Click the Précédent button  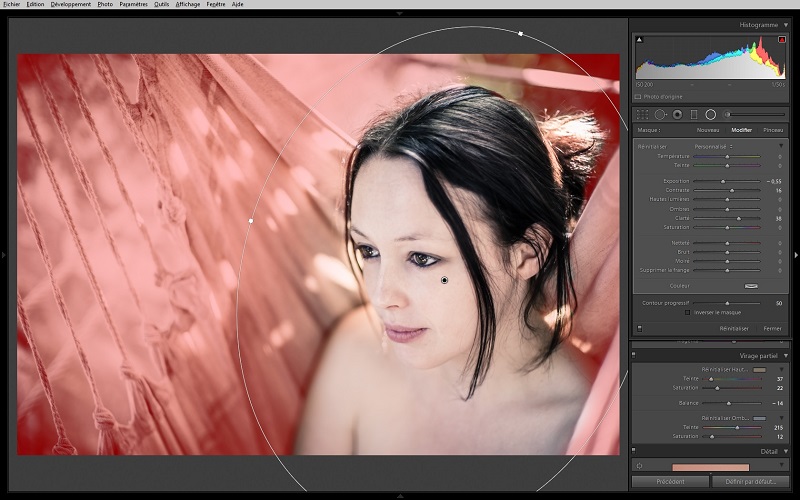(x=670, y=481)
